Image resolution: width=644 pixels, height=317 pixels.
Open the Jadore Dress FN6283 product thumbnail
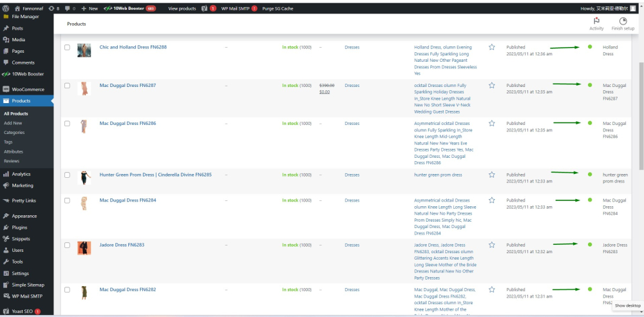pos(84,248)
